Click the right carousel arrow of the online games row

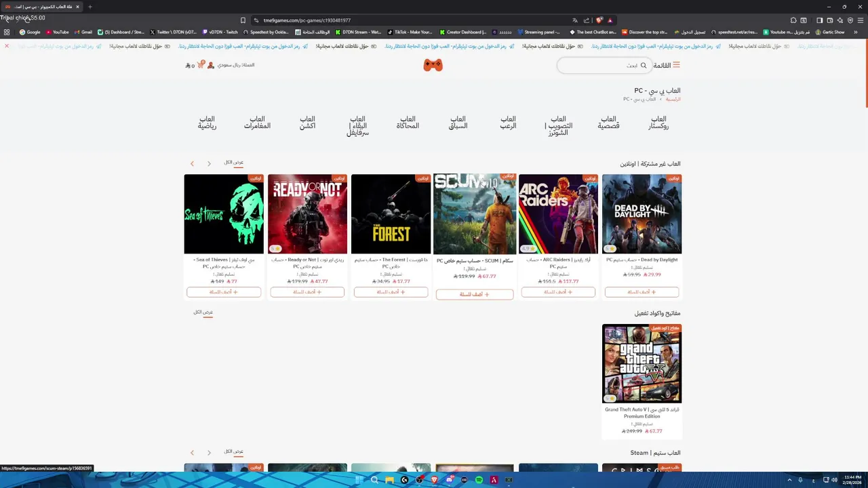(x=209, y=163)
